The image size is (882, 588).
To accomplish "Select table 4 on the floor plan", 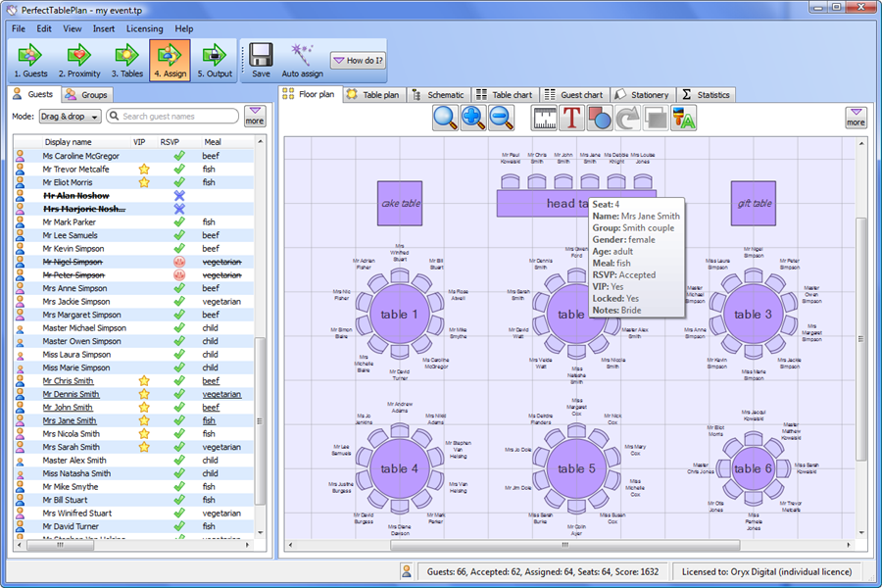I will click(400, 468).
